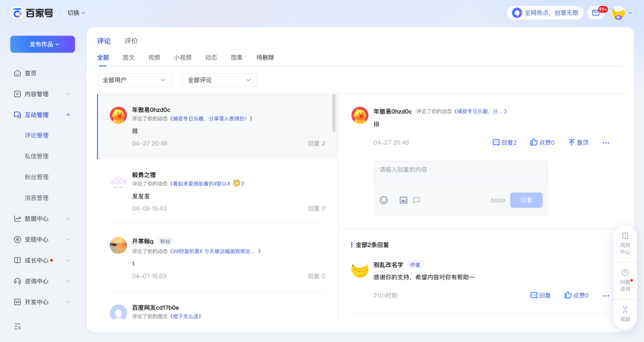Open the 全部用户 dropdown
This screenshot has width=644, height=342.
(134, 80)
